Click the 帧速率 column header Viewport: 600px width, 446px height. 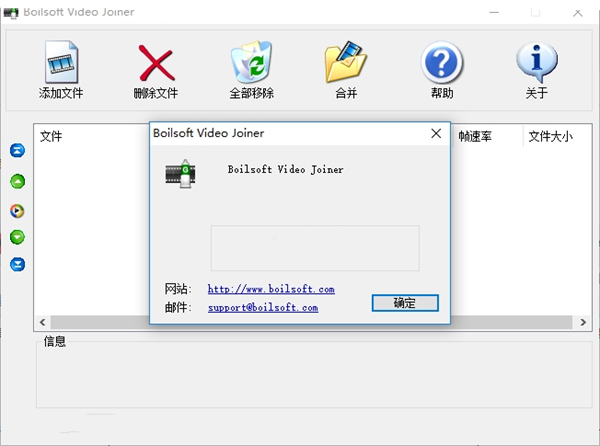tap(475, 136)
